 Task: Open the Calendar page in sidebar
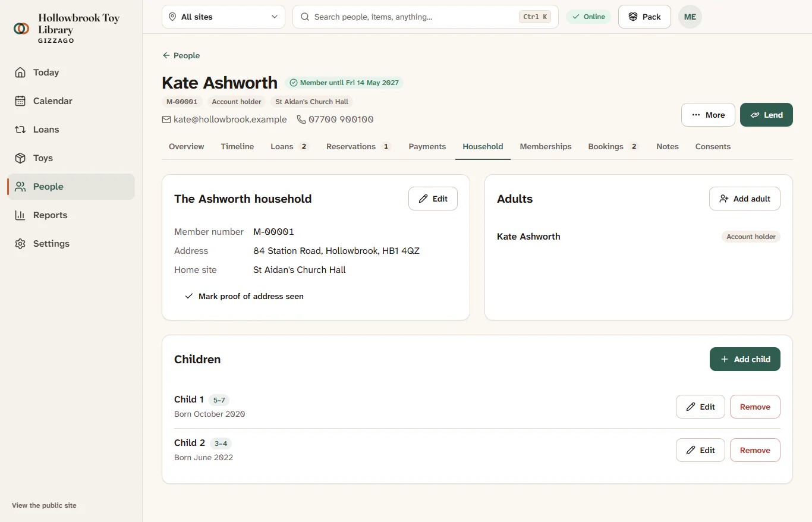tap(71, 101)
